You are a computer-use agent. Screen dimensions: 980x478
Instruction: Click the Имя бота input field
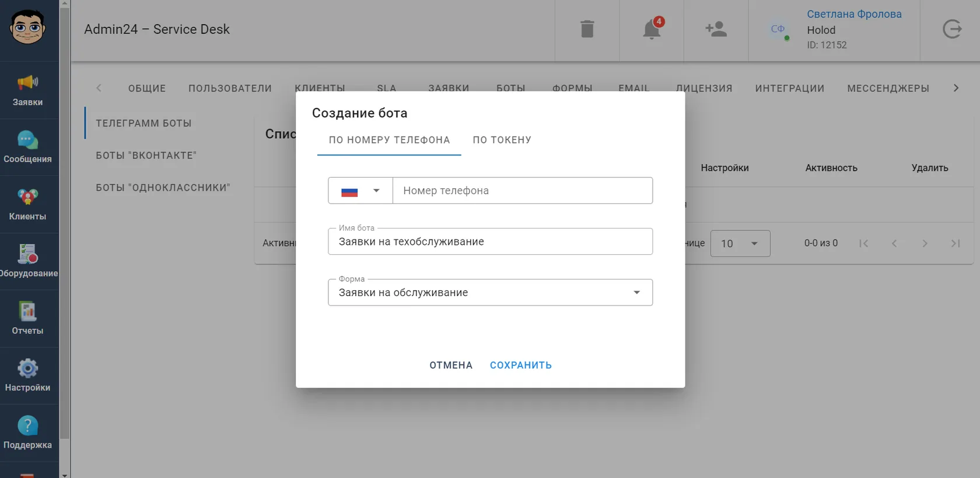pyautogui.click(x=491, y=242)
